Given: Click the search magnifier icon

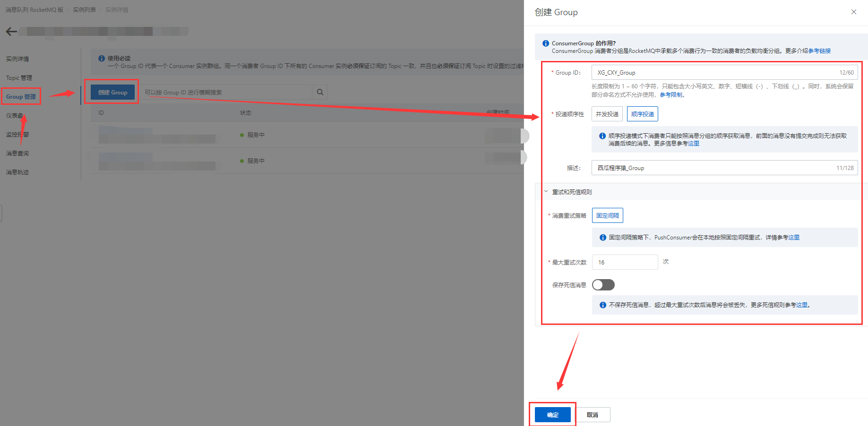Looking at the screenshot, I should (x=320, y=92).
